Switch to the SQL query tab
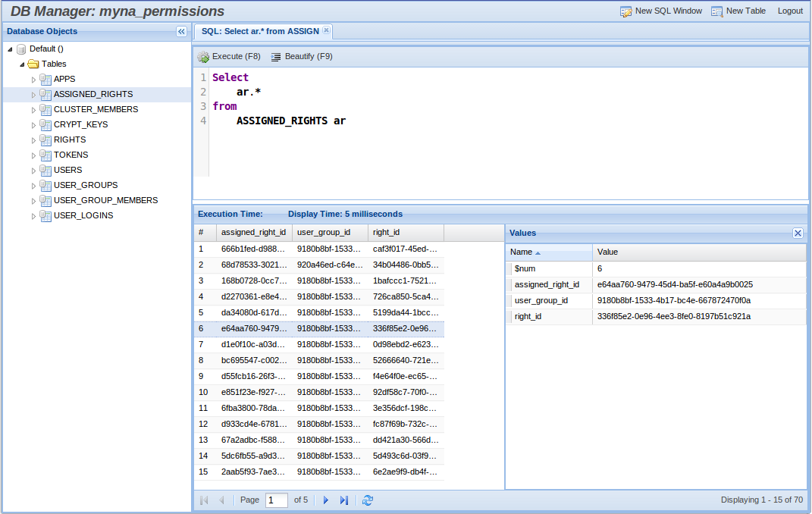This screenshot has width=812, height=514. pyautogui.click(x=258, y=33)
